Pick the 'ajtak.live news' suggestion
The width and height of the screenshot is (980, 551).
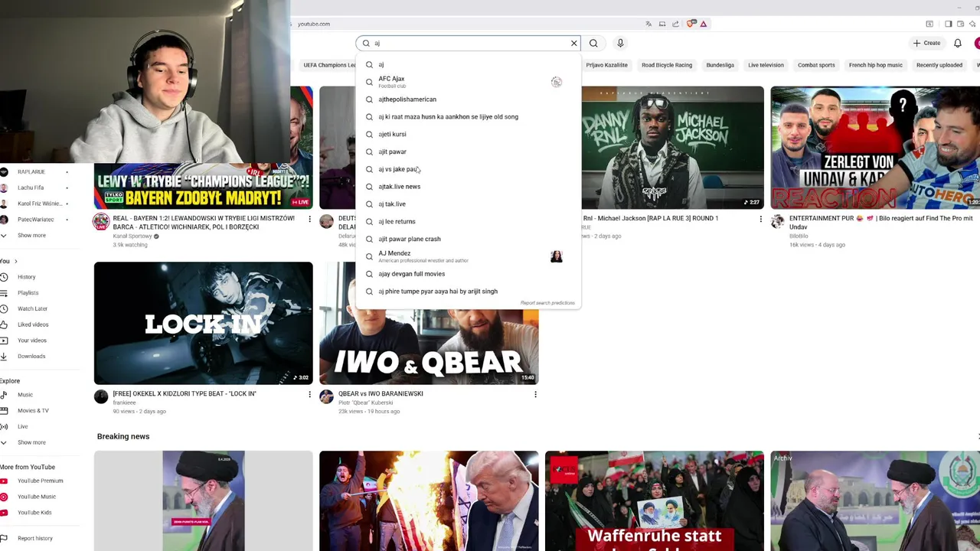[x=468, y=187]
